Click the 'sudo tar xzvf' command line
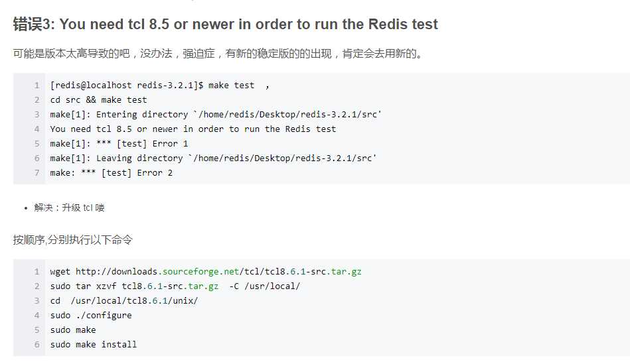 175,286
